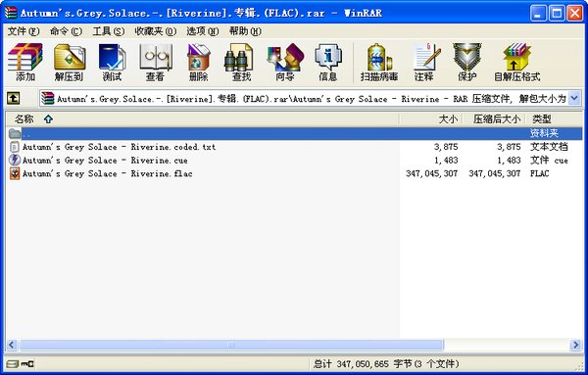Click the FLAC type cell
Image resolution: width=588 pixels, height=375 pixels.
click(x=540, y=173)
